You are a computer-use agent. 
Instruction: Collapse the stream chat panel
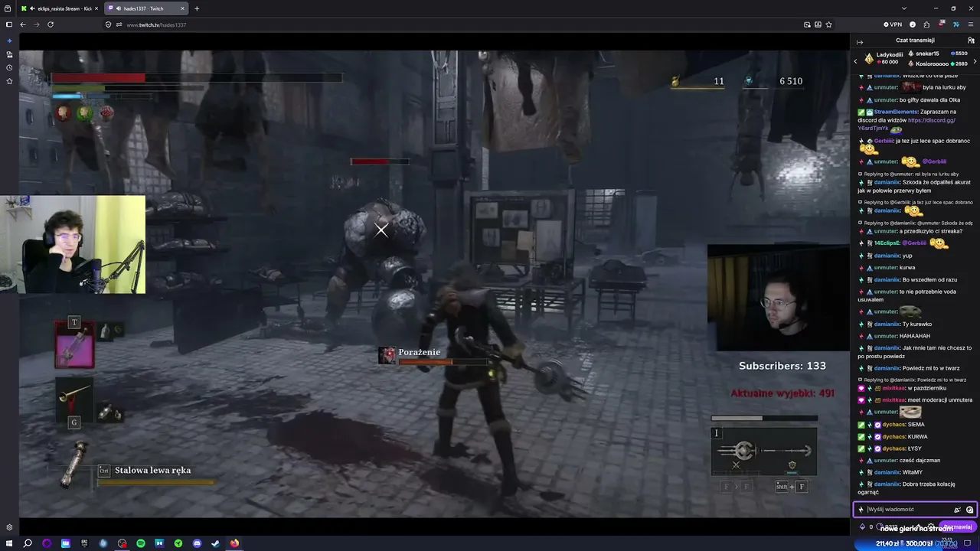coord(860,41)
